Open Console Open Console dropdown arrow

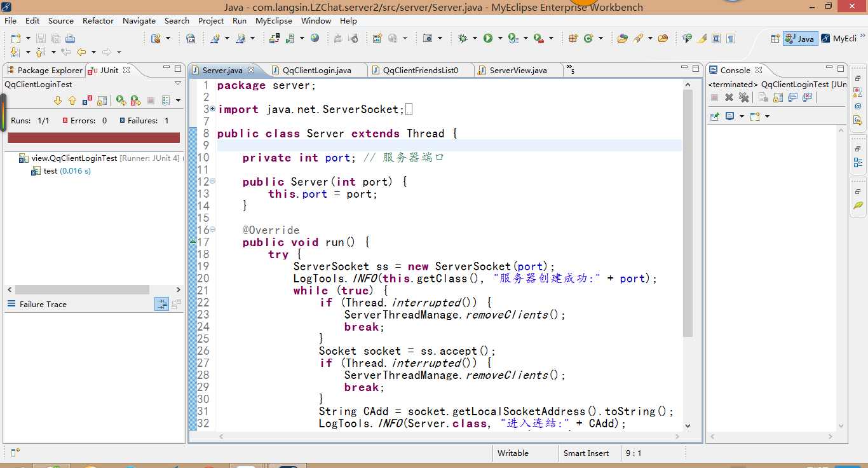pos(767,116)
